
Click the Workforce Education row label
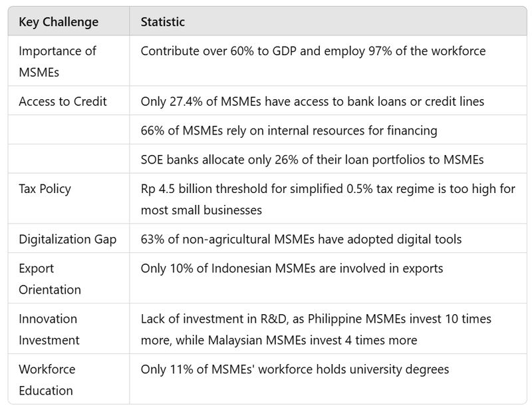point(47,380)
